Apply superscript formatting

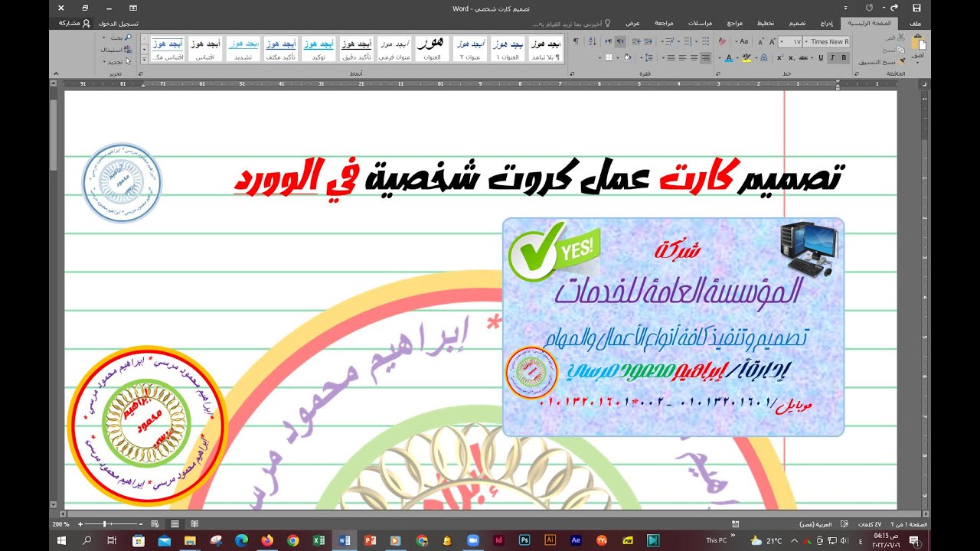point(779,57)
